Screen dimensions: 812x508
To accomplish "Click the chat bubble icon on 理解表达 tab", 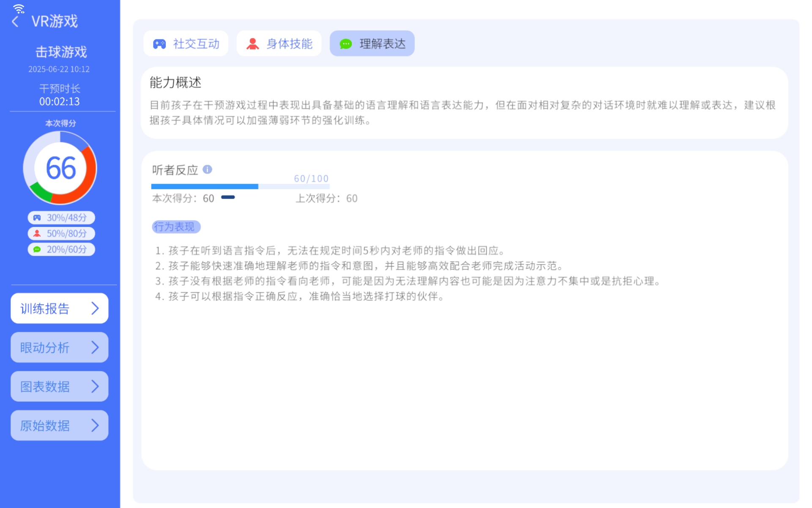I will [346, 43].
